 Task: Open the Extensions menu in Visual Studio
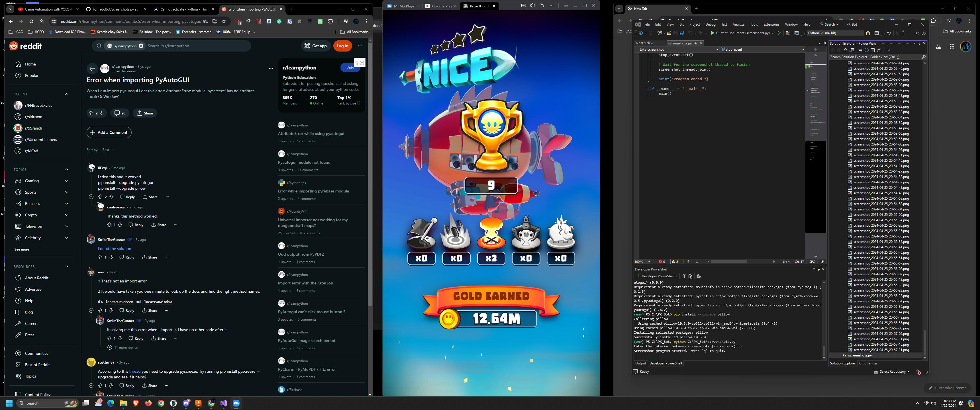(771, 24)
